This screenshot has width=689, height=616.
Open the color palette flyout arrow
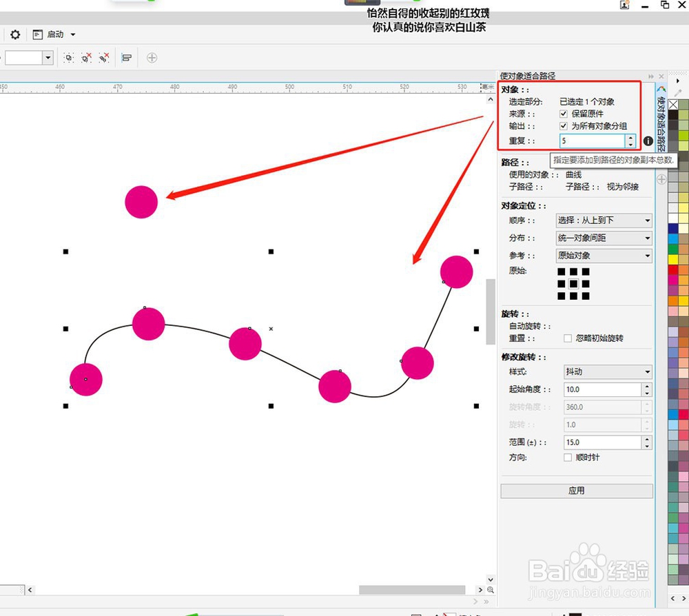pos(678,81)
